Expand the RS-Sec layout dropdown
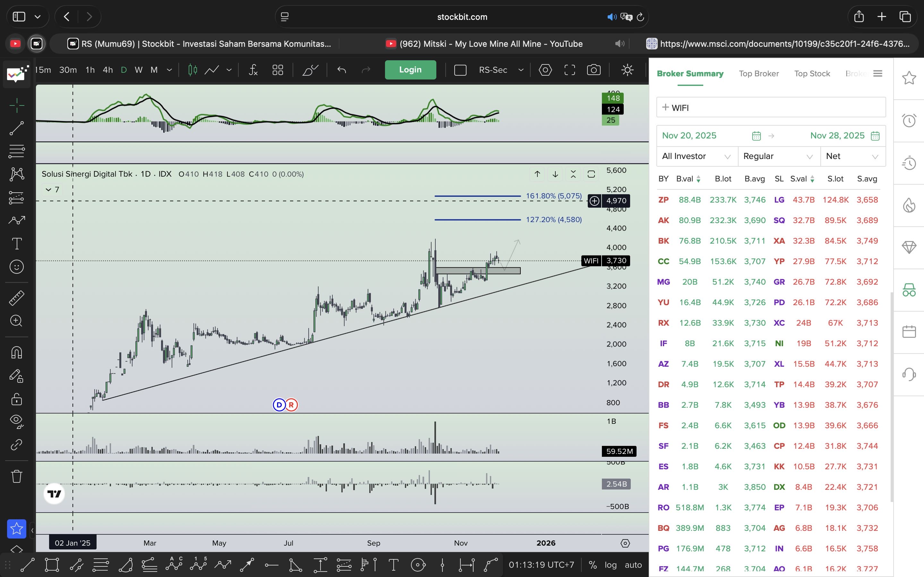The image size is (924, 577). 521,70
